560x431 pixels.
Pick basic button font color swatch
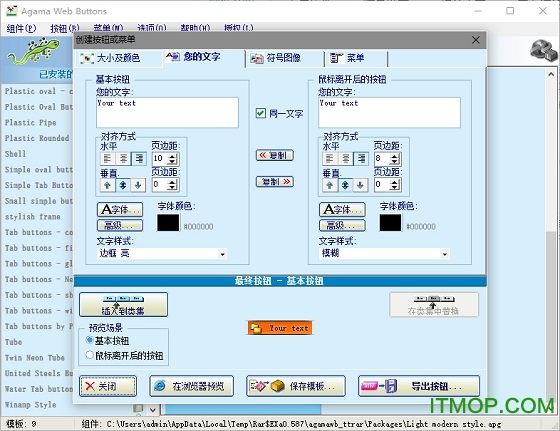tap(168, 222)
